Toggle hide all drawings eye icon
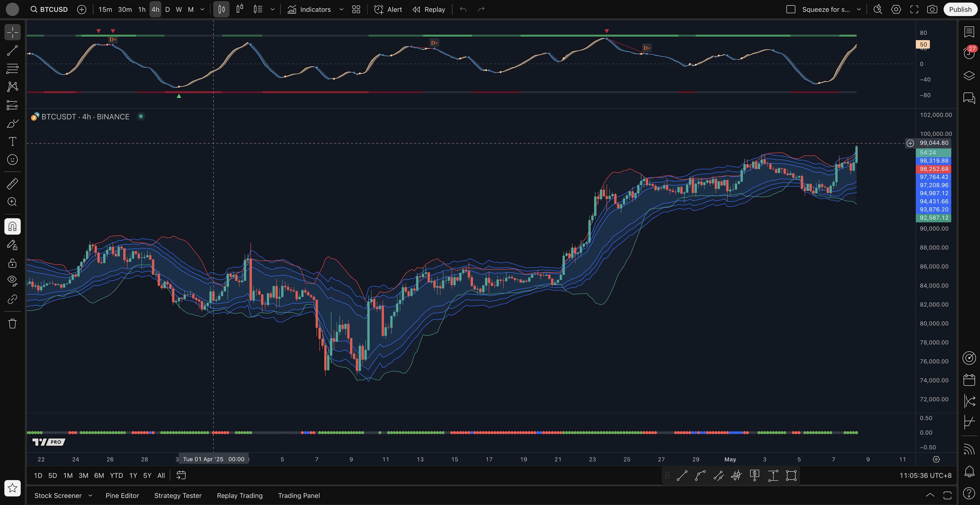 tap(13, 281)
